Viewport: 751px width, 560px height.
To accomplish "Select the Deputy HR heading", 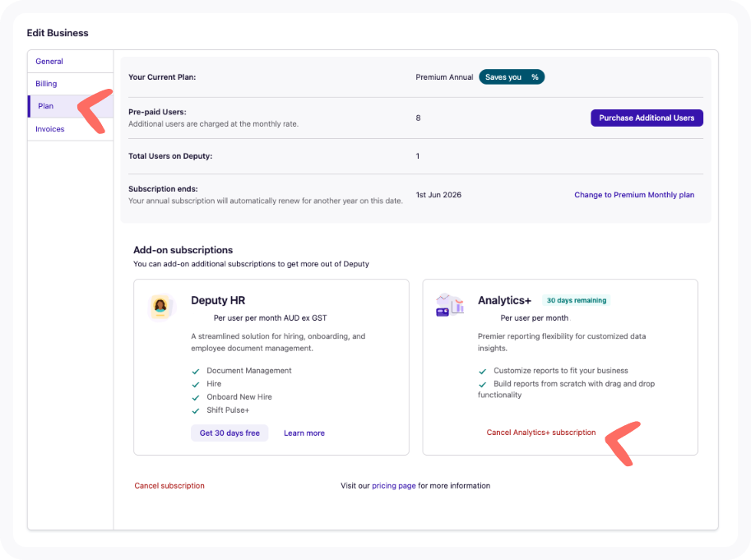I will pos(218,300).
